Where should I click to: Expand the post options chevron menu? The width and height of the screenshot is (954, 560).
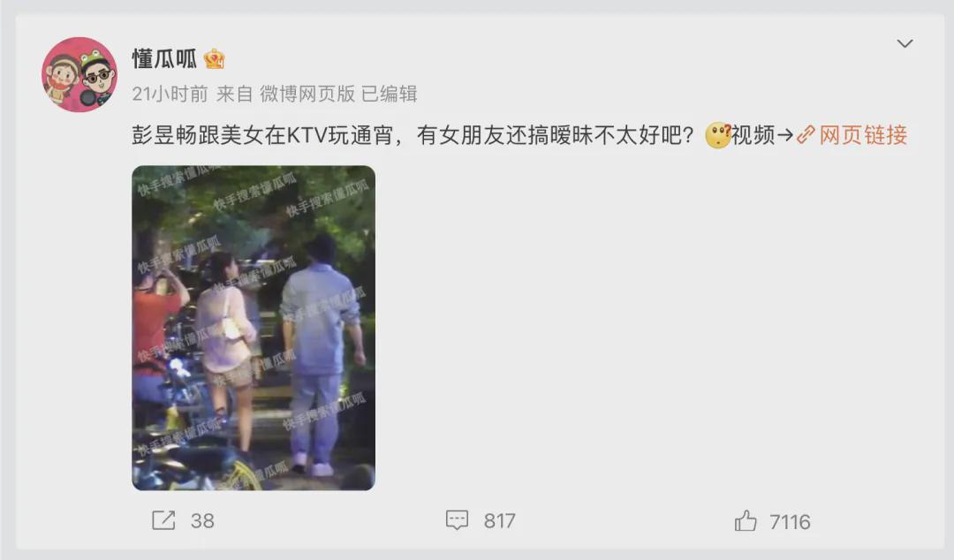click(905, 44)
